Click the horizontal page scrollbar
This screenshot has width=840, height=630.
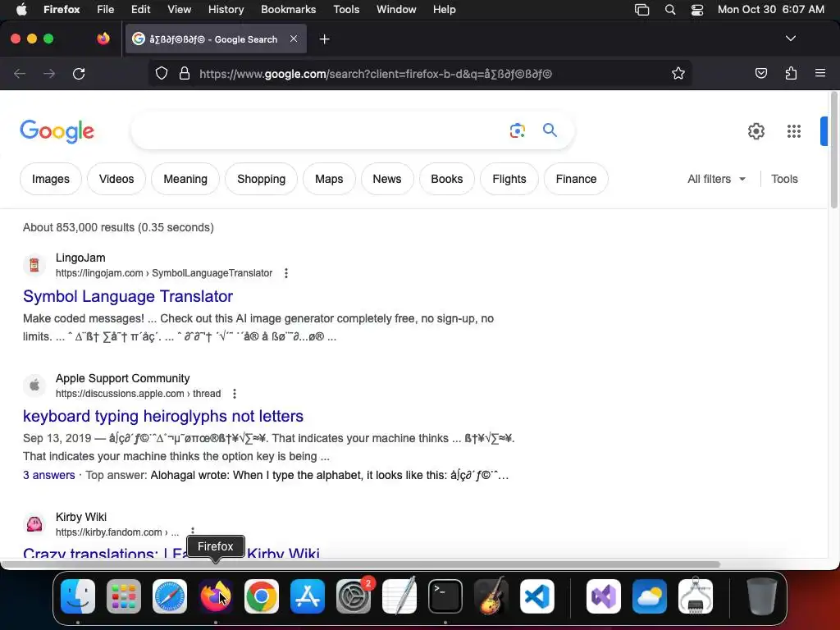[360, 564]
